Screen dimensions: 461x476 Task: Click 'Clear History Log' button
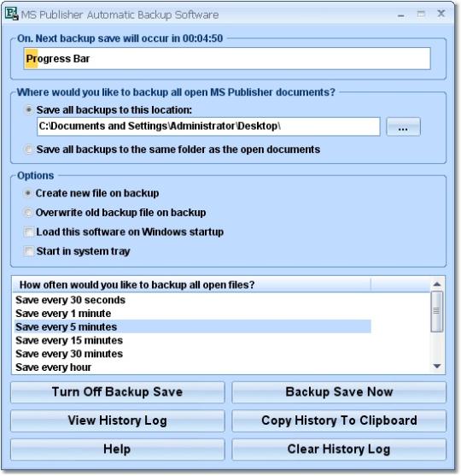[339, 450]
